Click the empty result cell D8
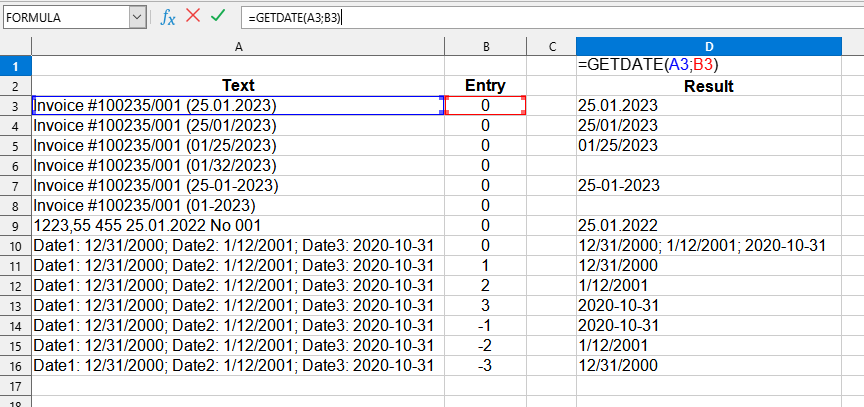This screenshot has height=407, width=864. (709, 205)
